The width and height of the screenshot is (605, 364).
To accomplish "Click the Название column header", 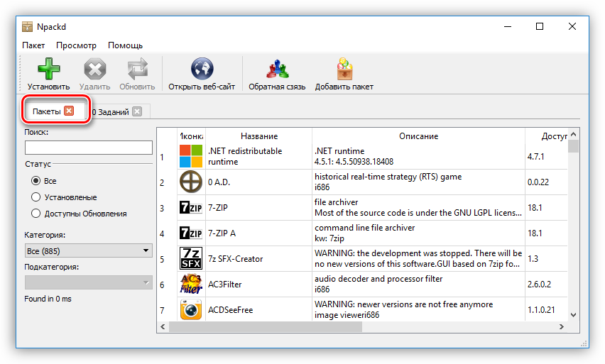I will [x=258, y=136].
